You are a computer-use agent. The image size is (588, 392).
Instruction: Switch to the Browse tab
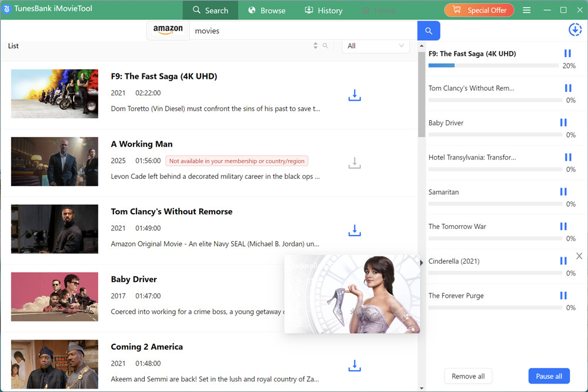(266, 10)
